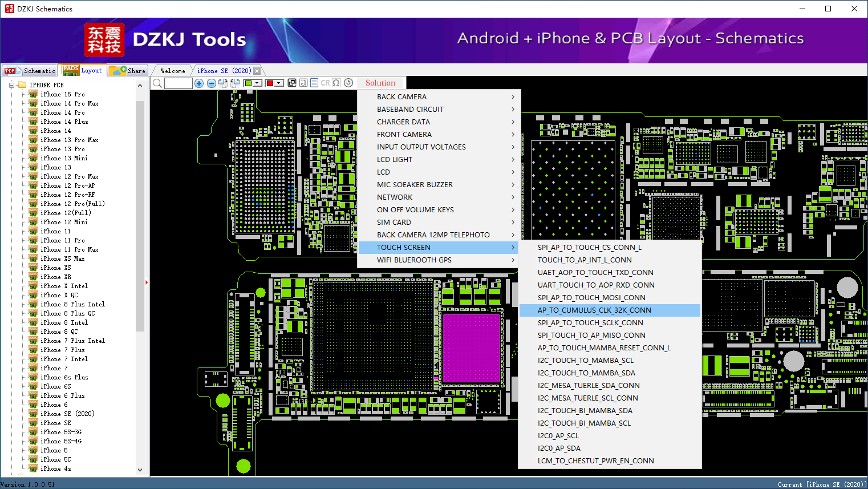Click the omega resistance icon
Image resolution: width=868 pixels, height=489 pixels.
pos(336,83)
